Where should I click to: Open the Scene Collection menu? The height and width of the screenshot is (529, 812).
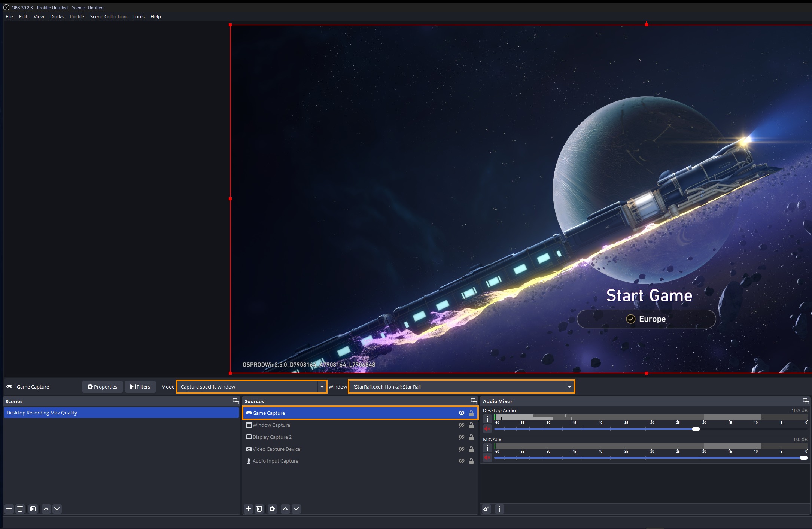pyautogui.click(x=108, y=16)
